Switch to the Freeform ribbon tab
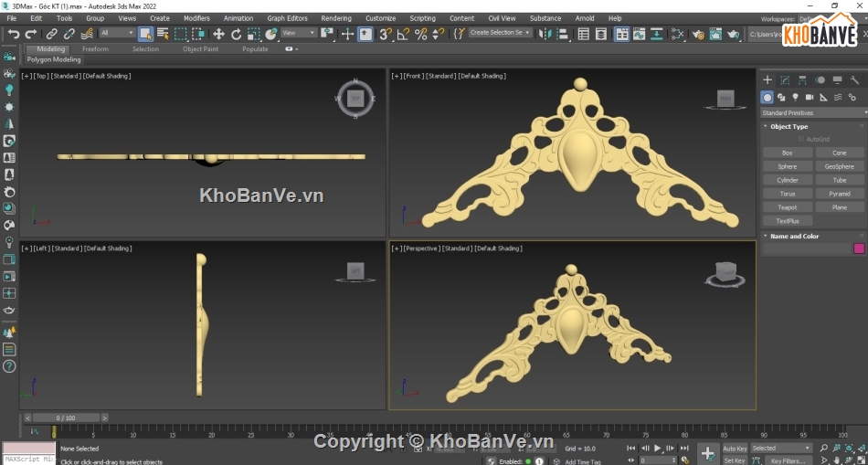 click(x=96, y=49)
